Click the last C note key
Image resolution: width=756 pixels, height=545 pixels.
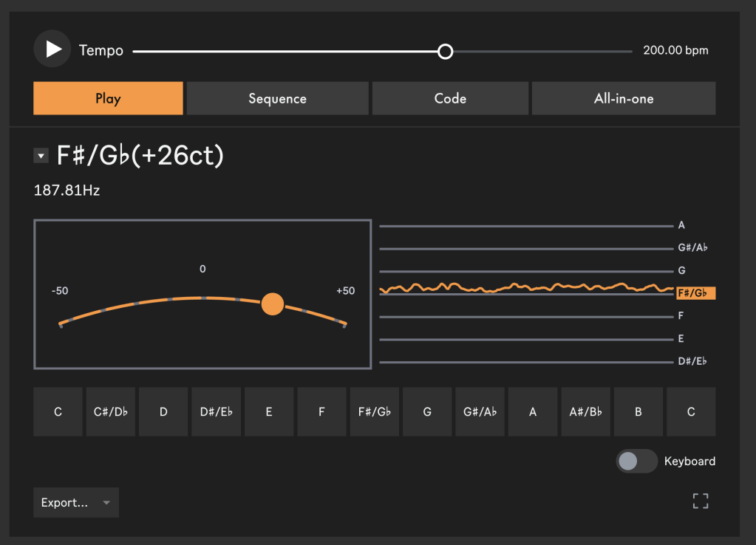click(x=691, y=412)
